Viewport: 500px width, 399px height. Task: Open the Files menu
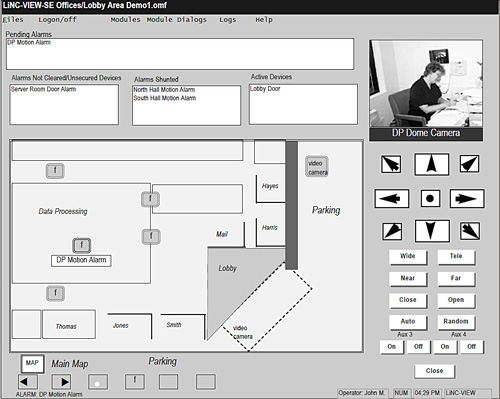tap(13, 20)
